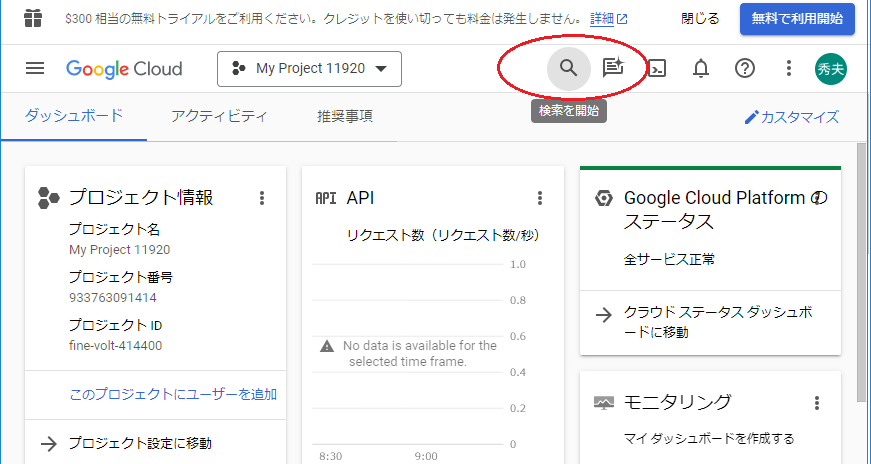
Task: Open the モニタリング card three-dot menu
Action: (817, 403)
